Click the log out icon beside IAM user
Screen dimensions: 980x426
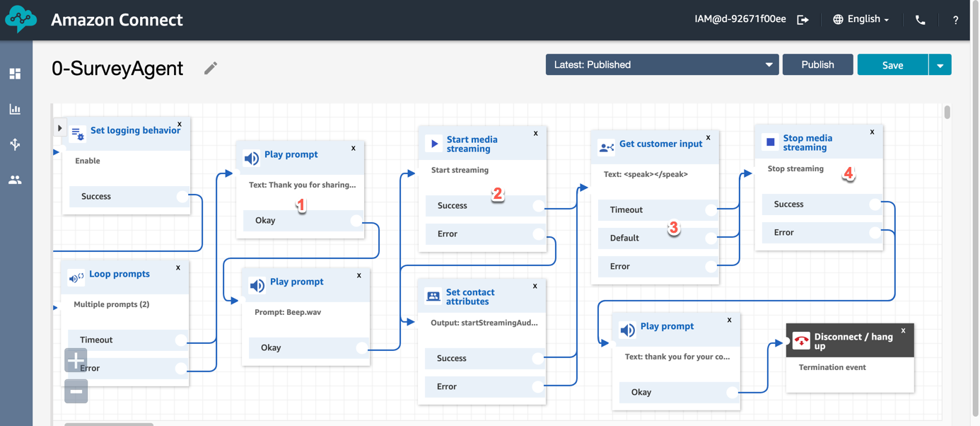pos(803,20)
